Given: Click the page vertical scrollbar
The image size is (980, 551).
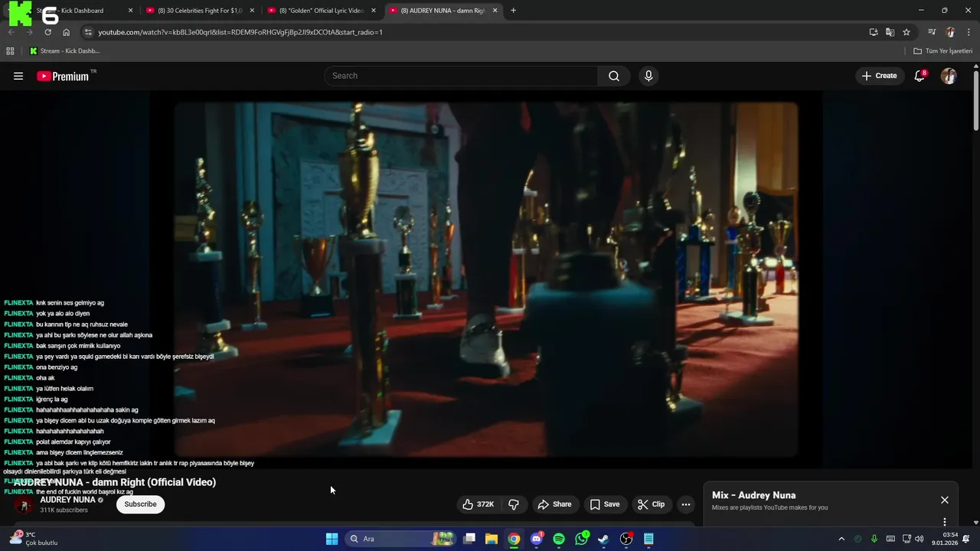Looking at the screenshot, I should [975, 99].
